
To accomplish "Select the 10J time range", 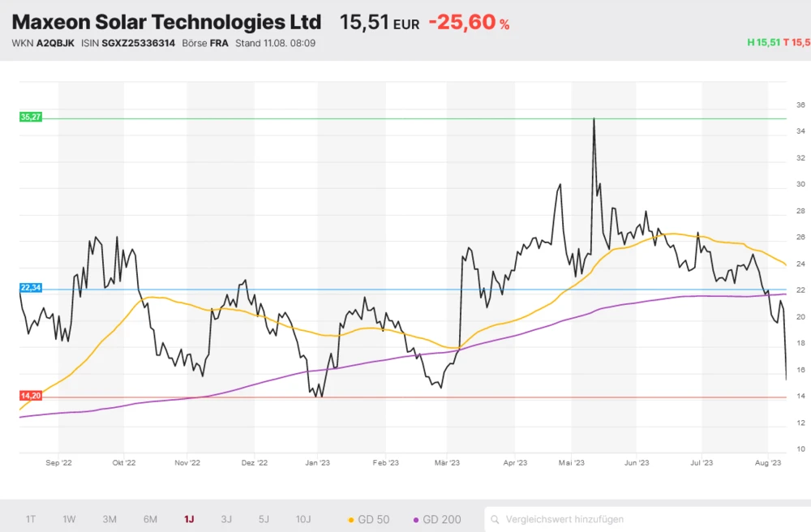I will 303,519.
